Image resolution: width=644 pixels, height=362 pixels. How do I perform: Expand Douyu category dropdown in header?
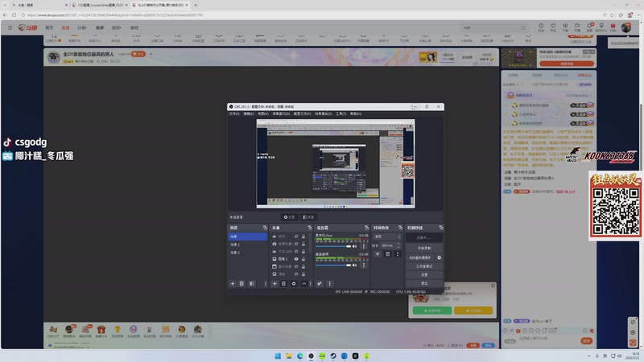[82, 27]
